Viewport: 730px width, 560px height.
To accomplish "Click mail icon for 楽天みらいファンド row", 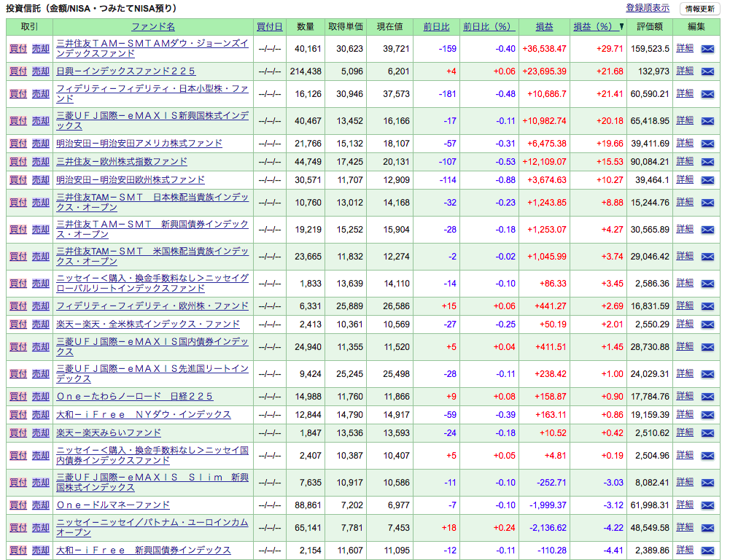I will coord(707,433).
